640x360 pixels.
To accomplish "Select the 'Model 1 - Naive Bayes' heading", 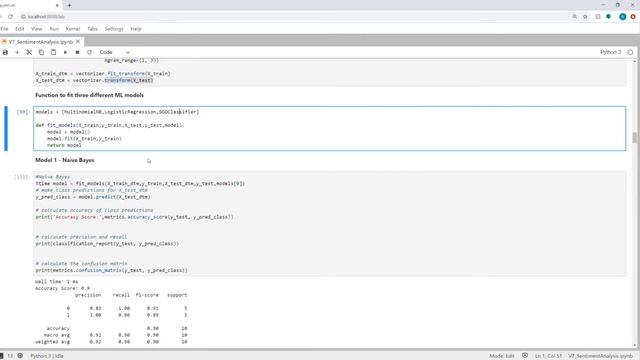I will click(x=64, y=160).
